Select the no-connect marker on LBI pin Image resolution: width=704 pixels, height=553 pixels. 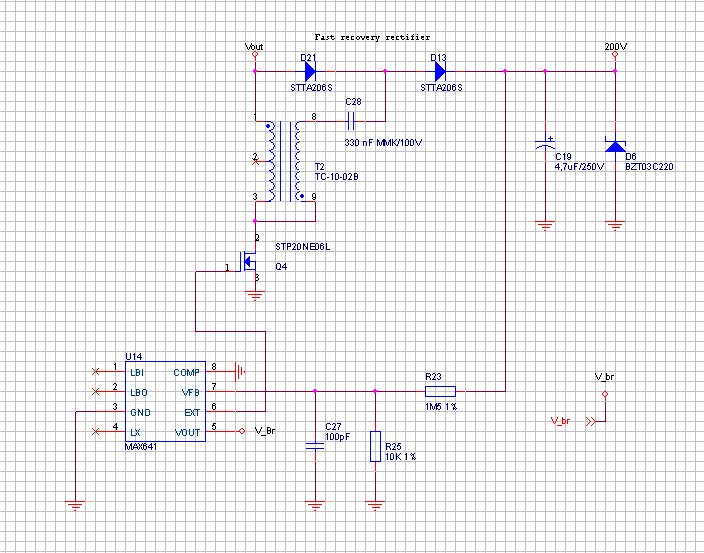(x=95, y=371)
